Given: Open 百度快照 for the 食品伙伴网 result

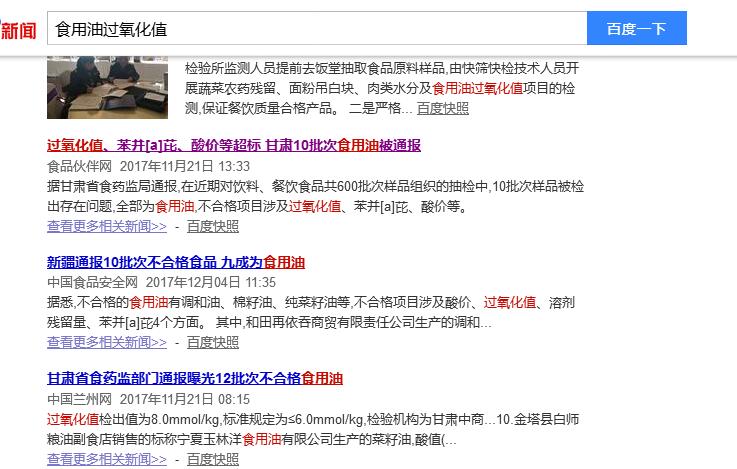Looking at the screenshot, I should click(213, 226).
